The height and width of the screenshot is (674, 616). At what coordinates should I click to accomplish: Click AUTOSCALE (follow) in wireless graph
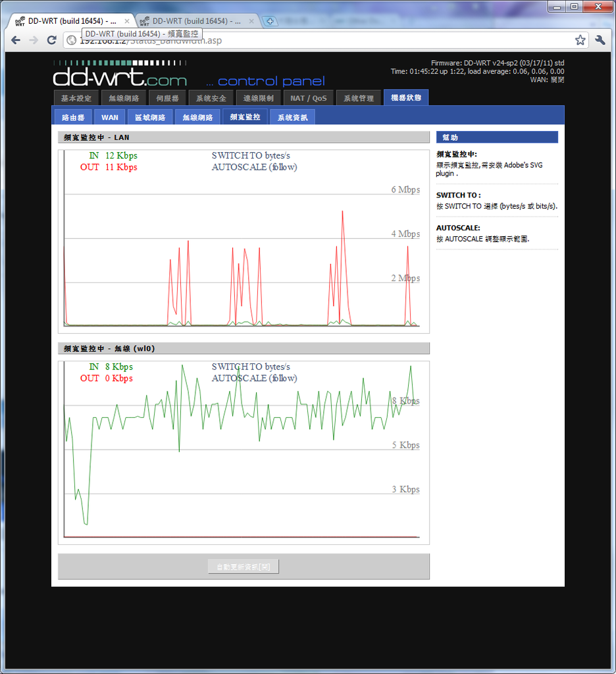coord(254,378)
